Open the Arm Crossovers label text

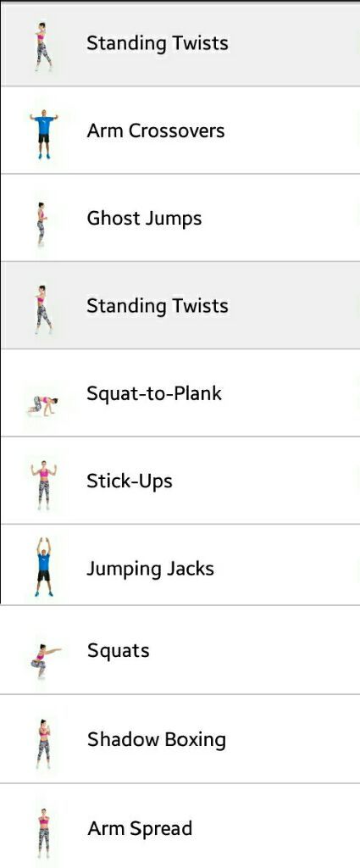pyautogui.click(x=156, y=131)
